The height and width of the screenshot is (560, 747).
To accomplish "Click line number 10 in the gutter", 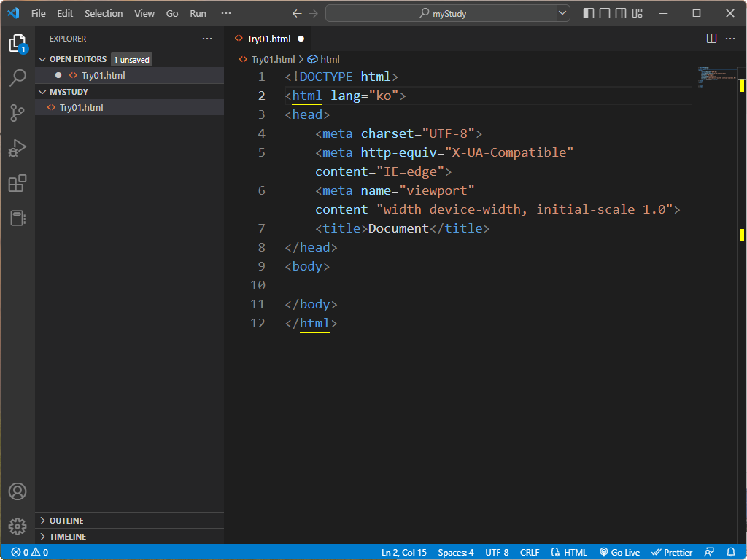I will click(258, 285).
